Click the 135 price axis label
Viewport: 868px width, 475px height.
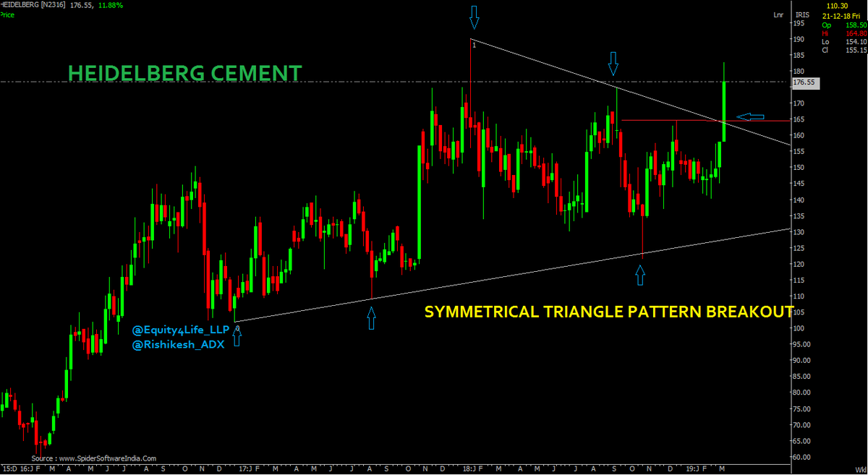click(799, 215)
